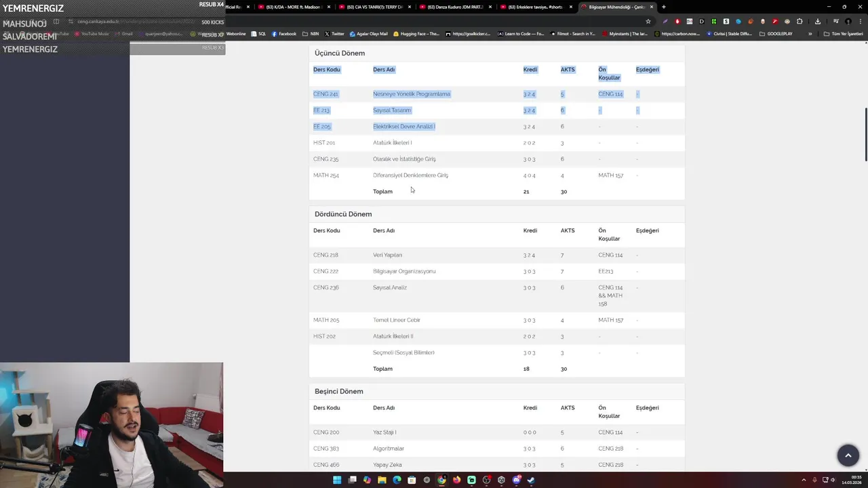Close the Bilgisayar Mühendisliği tab
This screenshot has width=868, height=488.
(652, 7)
